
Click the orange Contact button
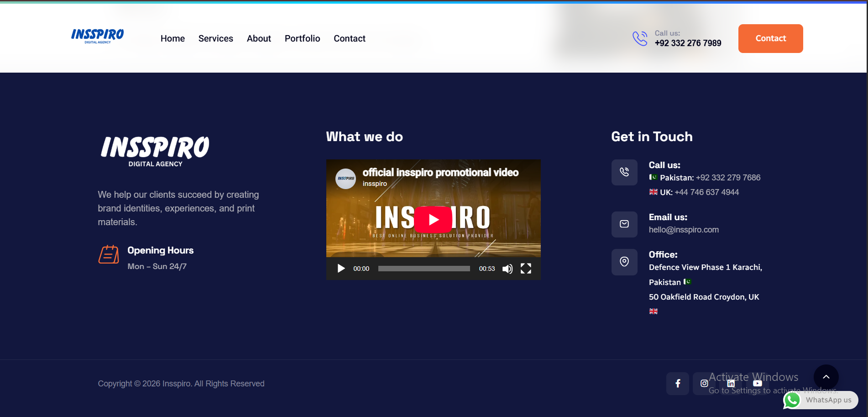tap(771, 38)
